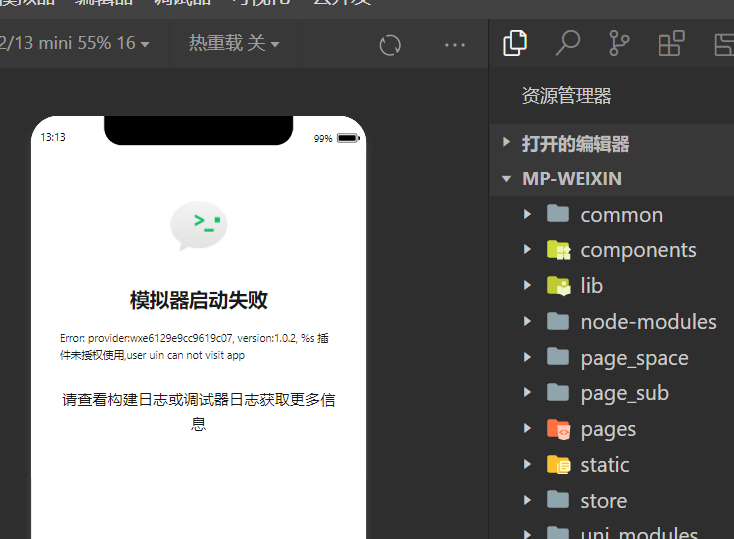Click the 模拟器启动失败 heading
734x539 pixels.
198,300
